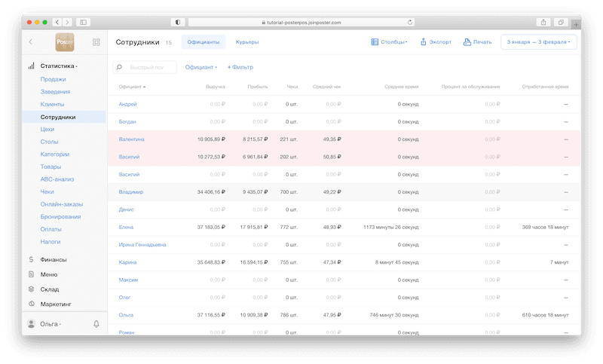Open Столы in sidebar
Viewport: 603px width, 364px height.
(x=49, y=142)
